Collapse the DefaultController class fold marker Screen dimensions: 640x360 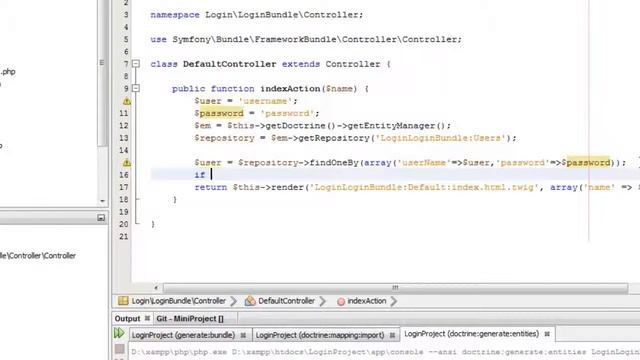point(136,64)
